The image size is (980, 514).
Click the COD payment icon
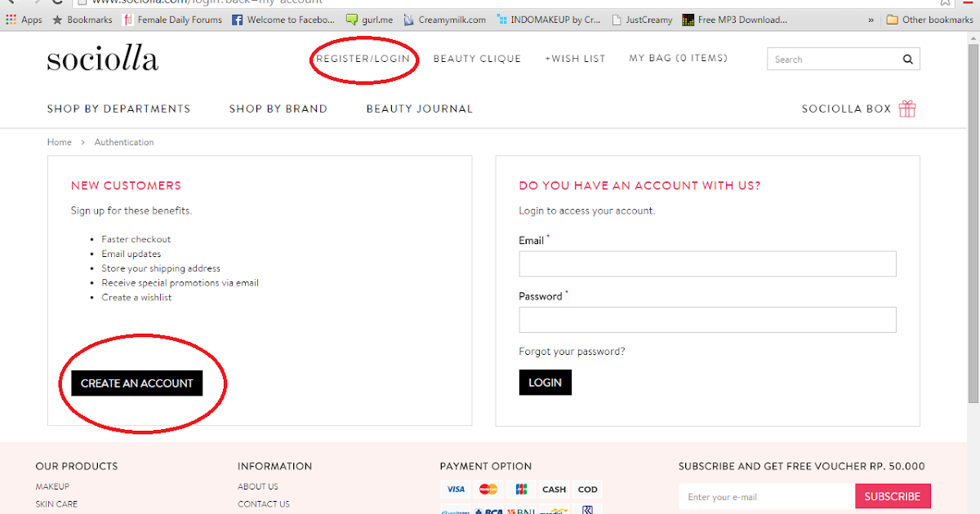pos(587,490)
